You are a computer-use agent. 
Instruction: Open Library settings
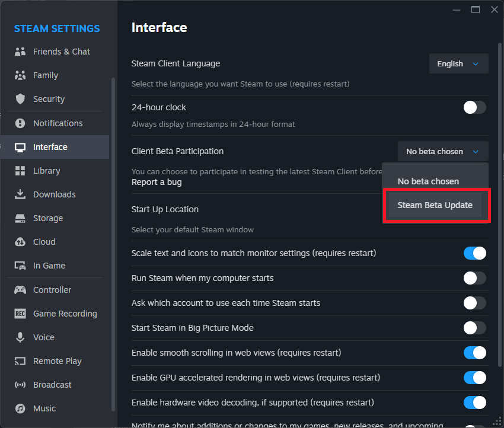click(x=55, y=171)
